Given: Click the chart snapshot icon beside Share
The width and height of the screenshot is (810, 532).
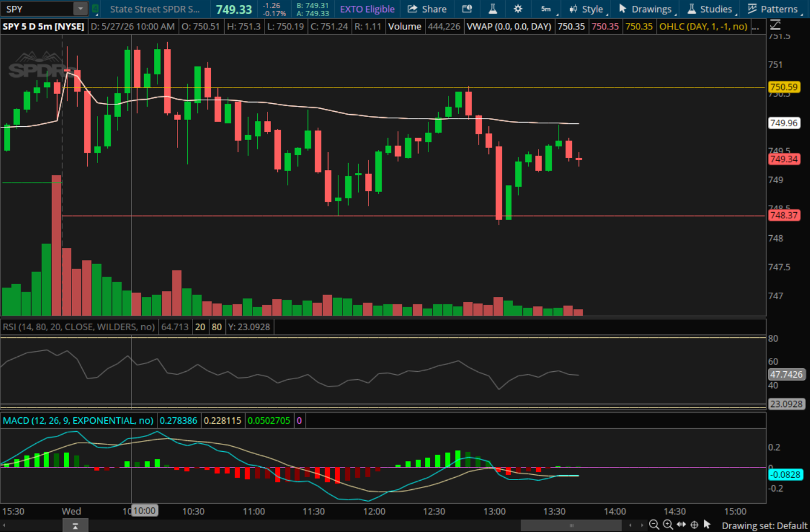Looking at the screenshot, I should [x=467, y=9].
